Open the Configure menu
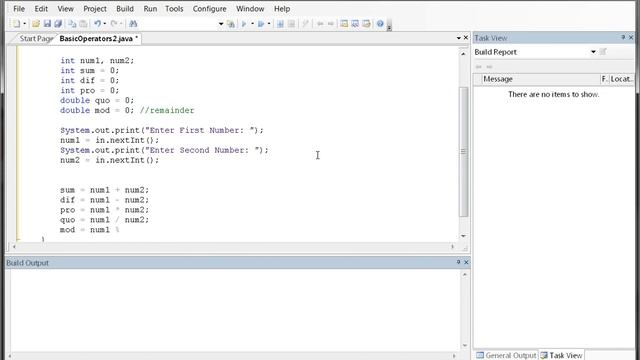This screenshot has height=360, width=640. pyautogui.click(x=209, y=9)
